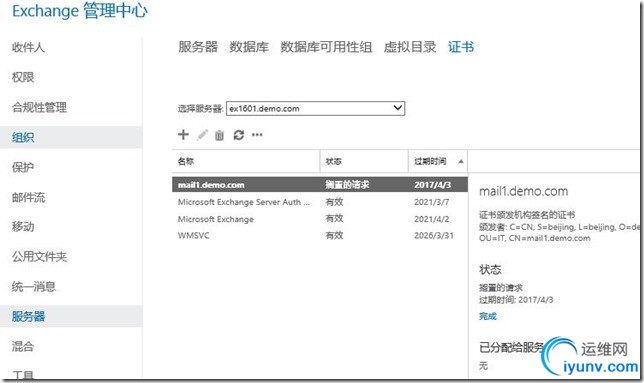Switch to the 数据库 tab
This screenshot has height=383, width=644.
tap(249, 47)
